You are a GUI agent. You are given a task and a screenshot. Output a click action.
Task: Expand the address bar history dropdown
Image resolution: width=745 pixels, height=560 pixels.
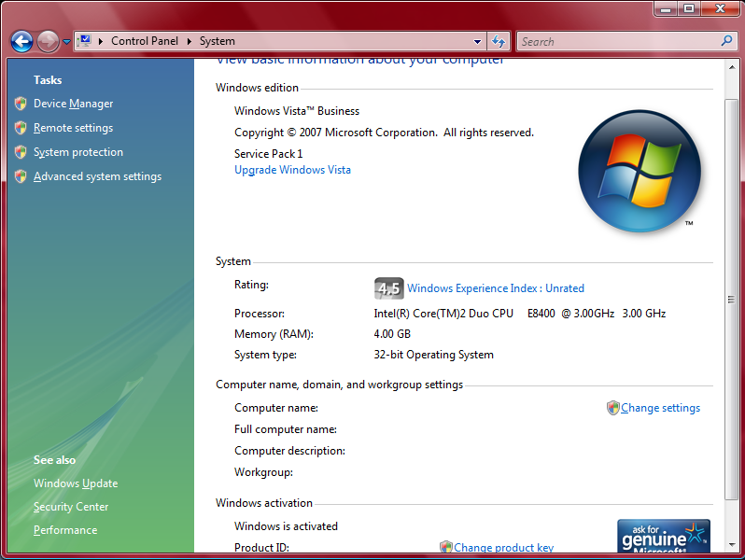point(477,41)
